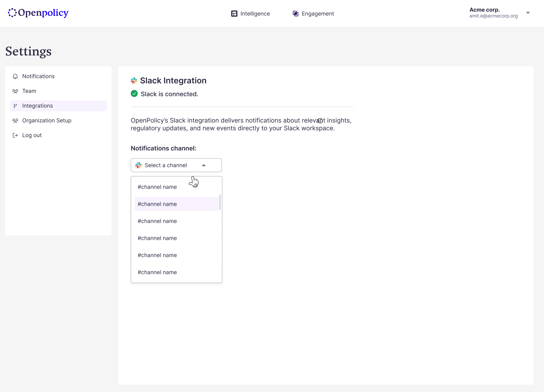The width and height of the screenshot is (544, 392).
Task: Go to Organization Setup settings
Action: [47, 121]
